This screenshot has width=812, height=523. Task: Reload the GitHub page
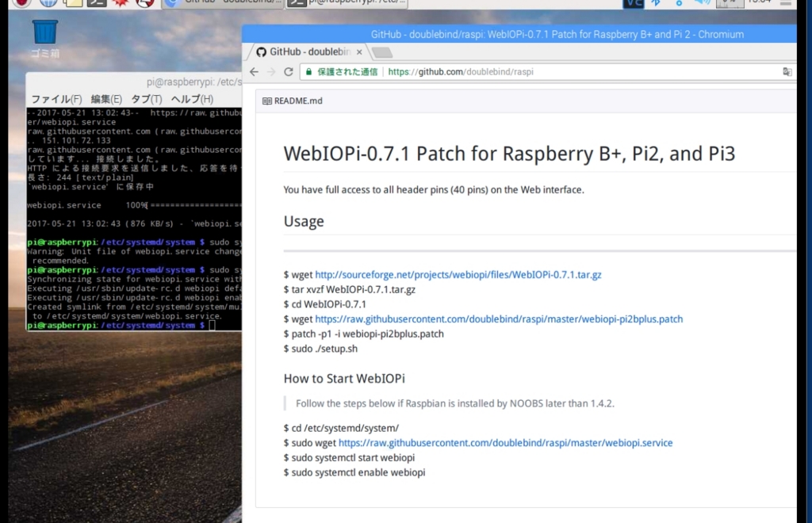[289, 72]
